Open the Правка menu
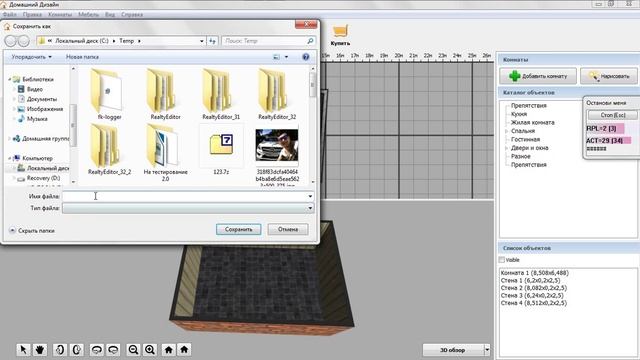This screenshot has height=360, width=640. pos(32,14)
